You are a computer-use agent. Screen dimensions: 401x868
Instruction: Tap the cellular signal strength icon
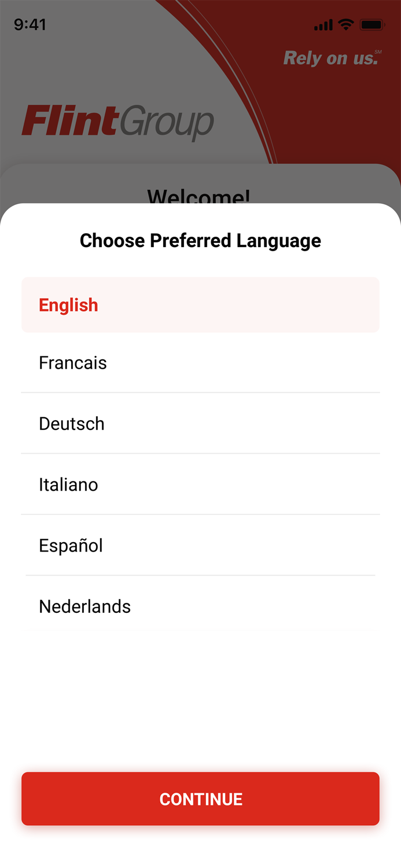coord(323,25)
